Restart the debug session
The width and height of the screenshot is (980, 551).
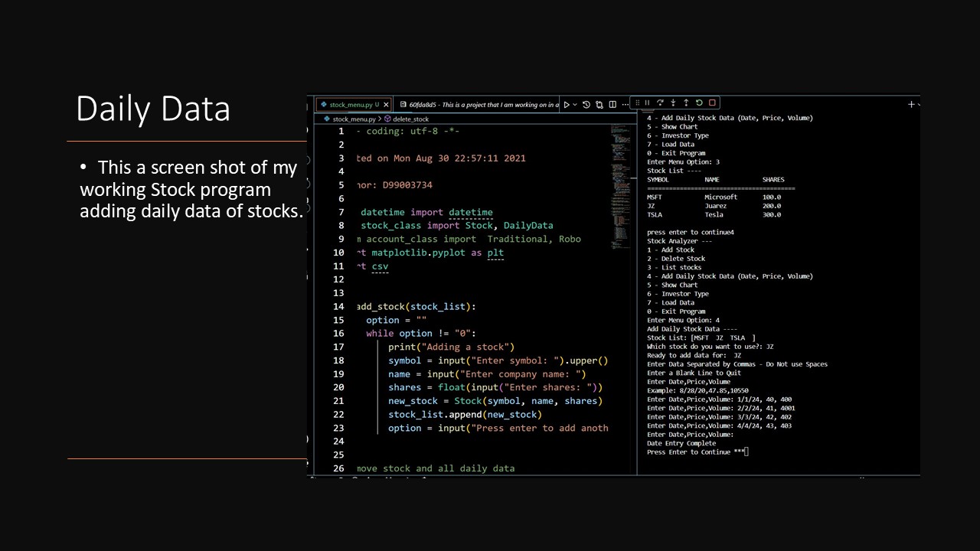point(699,103)
